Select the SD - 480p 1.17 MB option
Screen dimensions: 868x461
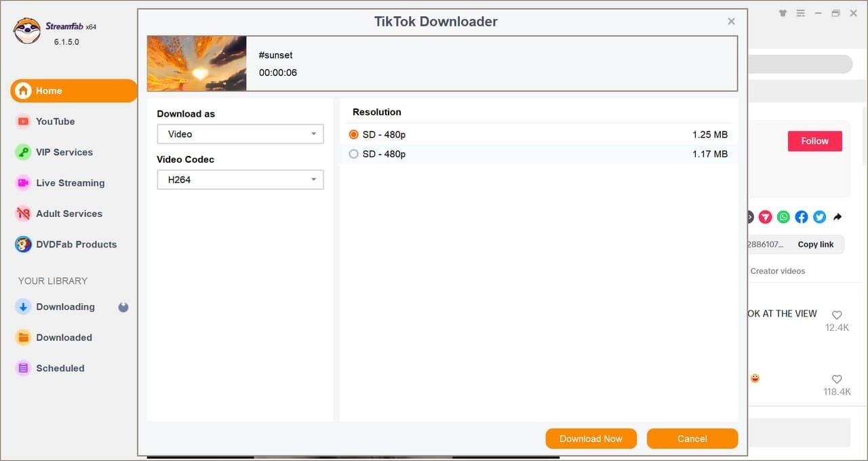point(353,154)
